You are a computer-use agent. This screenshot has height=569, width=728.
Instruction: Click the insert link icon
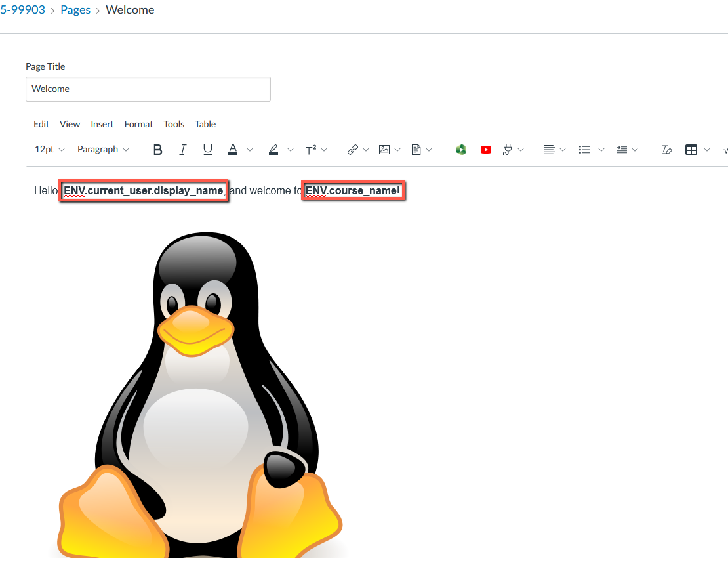click(x=353, y=150)
